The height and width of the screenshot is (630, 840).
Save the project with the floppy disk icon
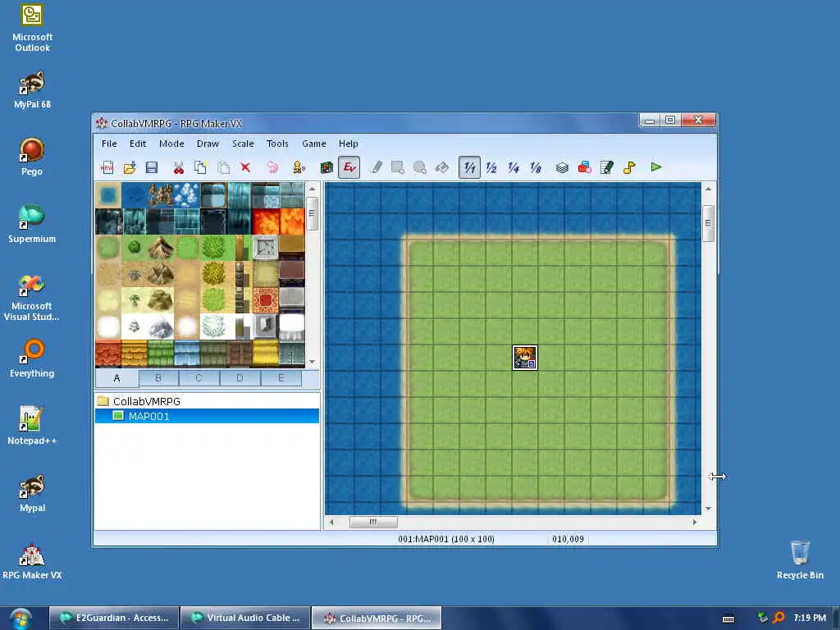tap(152, 167)
